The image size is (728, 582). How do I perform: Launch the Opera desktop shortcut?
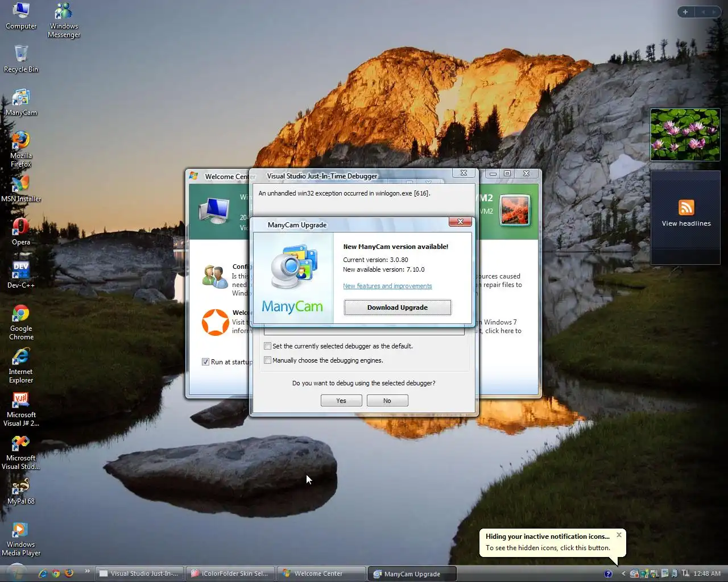(x=21, y=232)
